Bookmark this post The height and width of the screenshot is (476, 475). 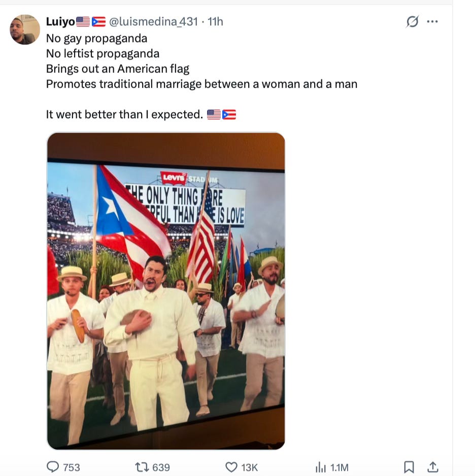(409, 467)
